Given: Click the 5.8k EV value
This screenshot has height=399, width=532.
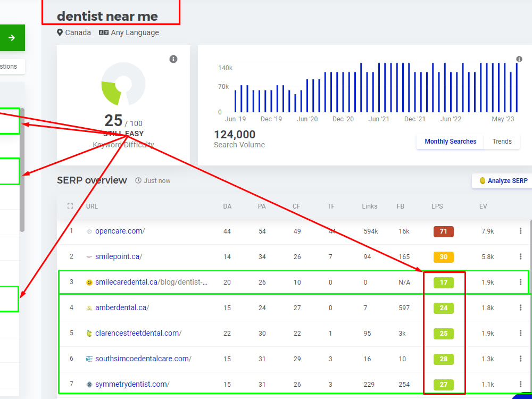Looking at the screenshot, I should point(487,257).
